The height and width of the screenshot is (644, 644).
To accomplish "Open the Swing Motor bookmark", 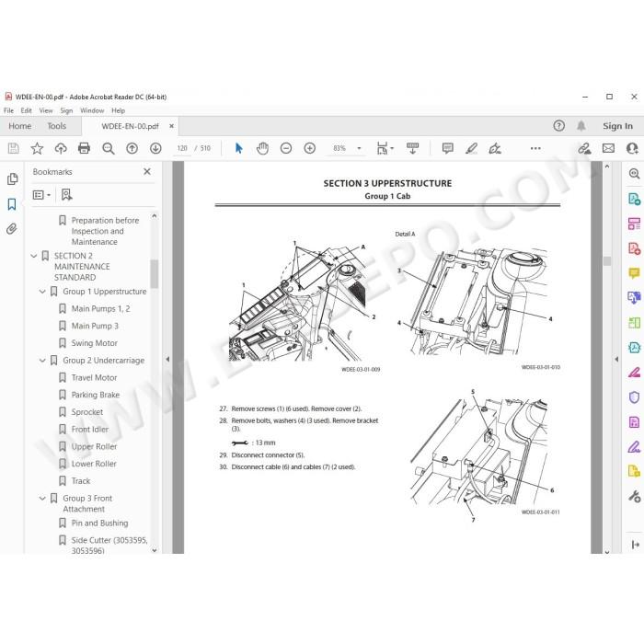I will tap(95, 343).
